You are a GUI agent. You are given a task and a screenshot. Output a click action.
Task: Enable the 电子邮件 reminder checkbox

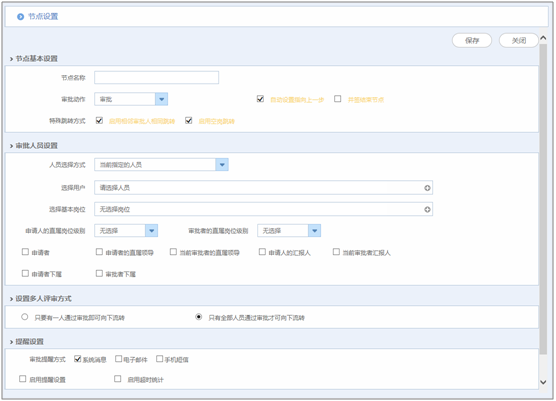[118, 359]
